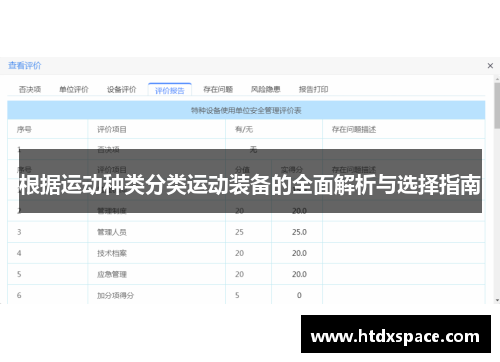Click the 25.0 score for 管理人员
This screenshot has width=500, height=362.
point(299,232)
